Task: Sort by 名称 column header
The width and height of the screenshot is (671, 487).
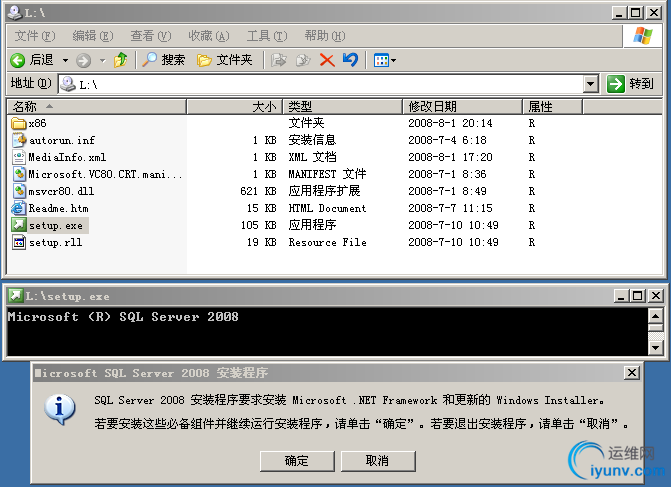Action: click(97, 107)
